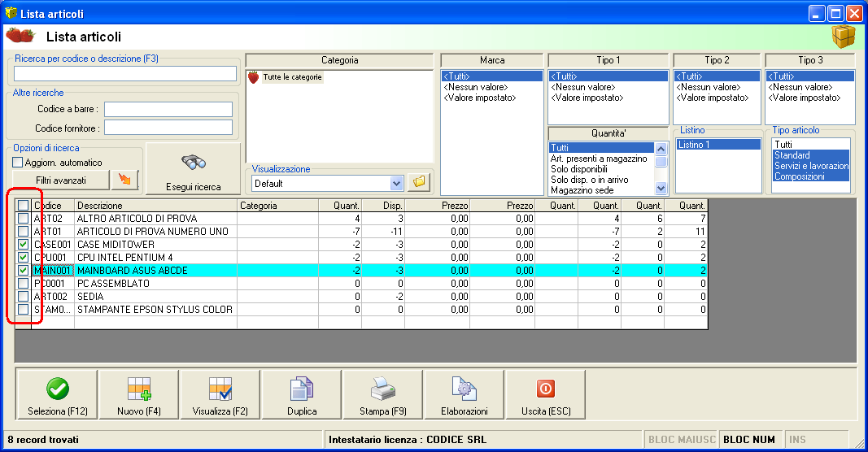Open the Visualizzazione Default dropdown
The width and height of the screenshot is (868, 452).
point(396,183)
